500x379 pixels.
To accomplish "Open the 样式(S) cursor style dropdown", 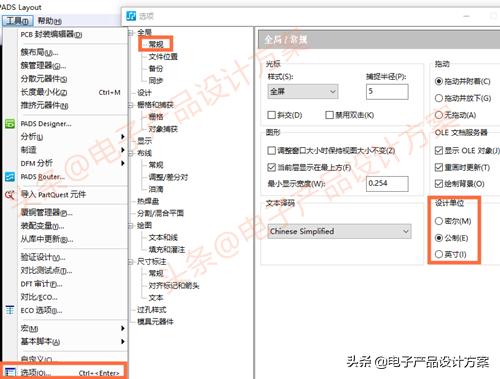I will [303, 91].
